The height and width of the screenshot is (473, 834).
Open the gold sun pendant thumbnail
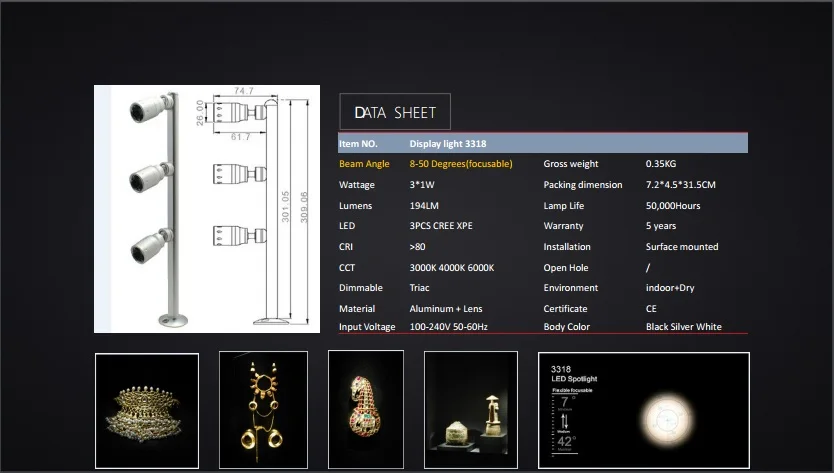tap(263, 410)
